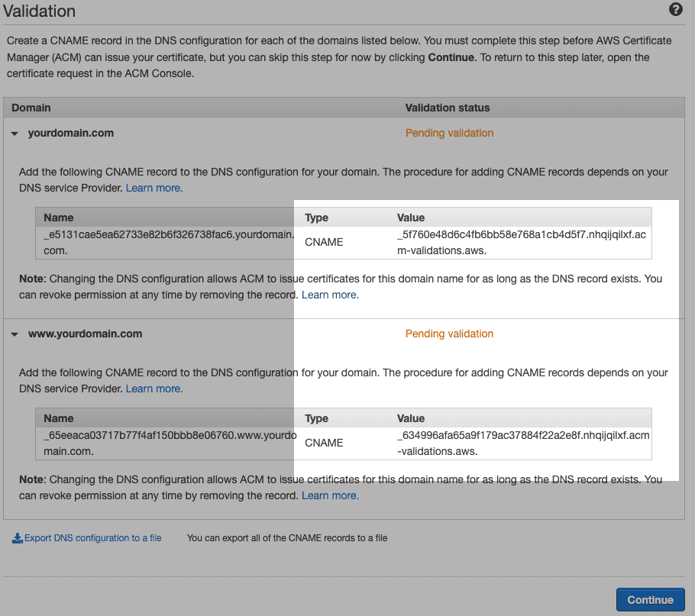Click the Validation page title
Image resolution: width=695 pixels, height=616 pixels.
click(40, 11)
